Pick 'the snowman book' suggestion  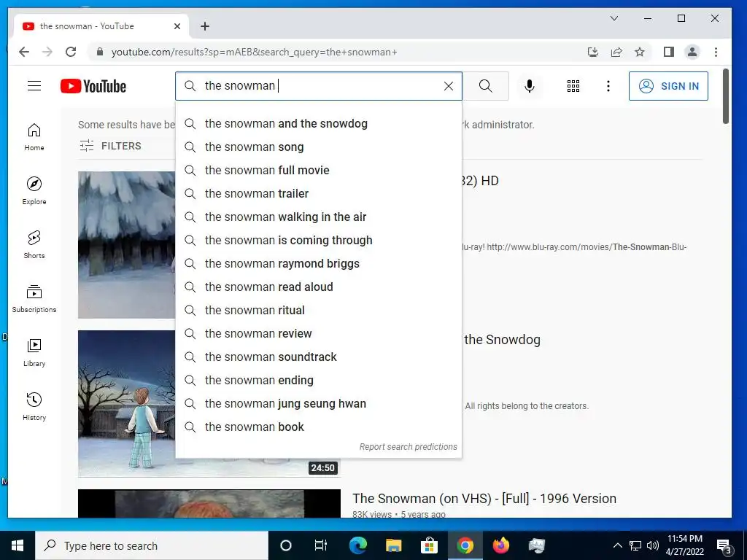coord(319,427)
